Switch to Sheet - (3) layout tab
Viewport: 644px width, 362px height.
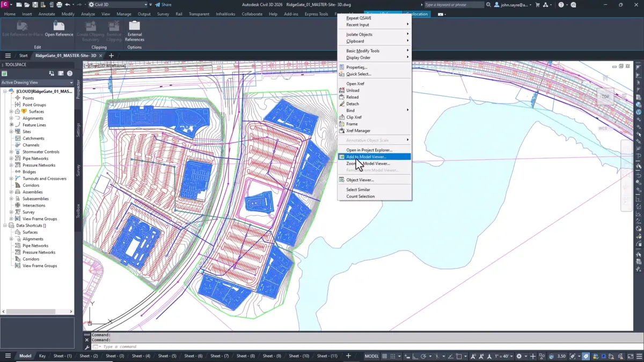click(115, 356)
